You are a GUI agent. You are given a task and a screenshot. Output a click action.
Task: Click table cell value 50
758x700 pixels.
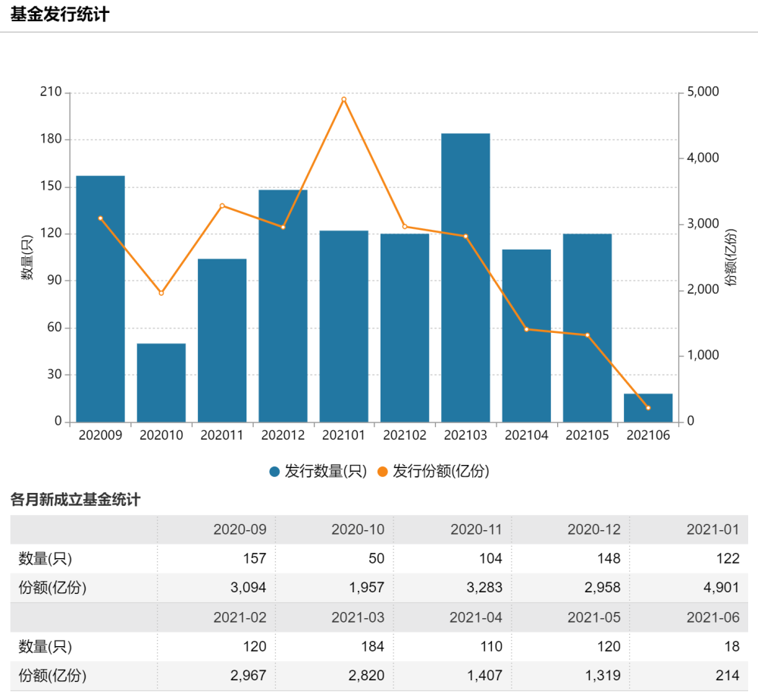pos(377,559)
